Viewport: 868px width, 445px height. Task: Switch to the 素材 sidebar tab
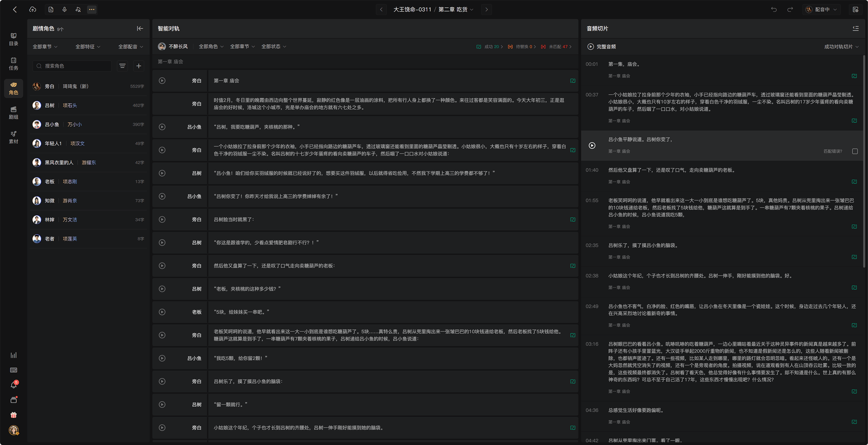(14, 137)
